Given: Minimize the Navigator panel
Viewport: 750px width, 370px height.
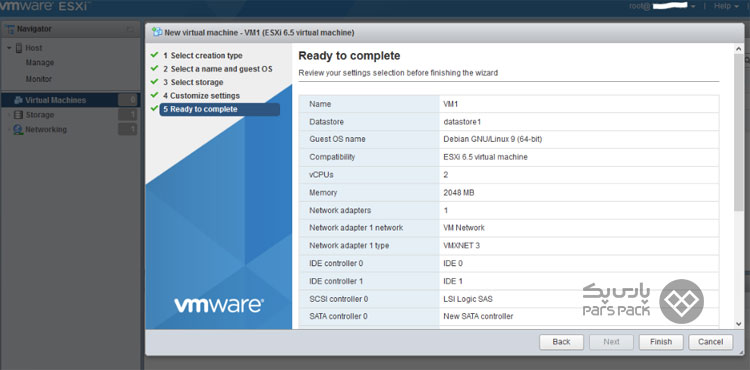Looking at the screenshot, I should 130,30.
